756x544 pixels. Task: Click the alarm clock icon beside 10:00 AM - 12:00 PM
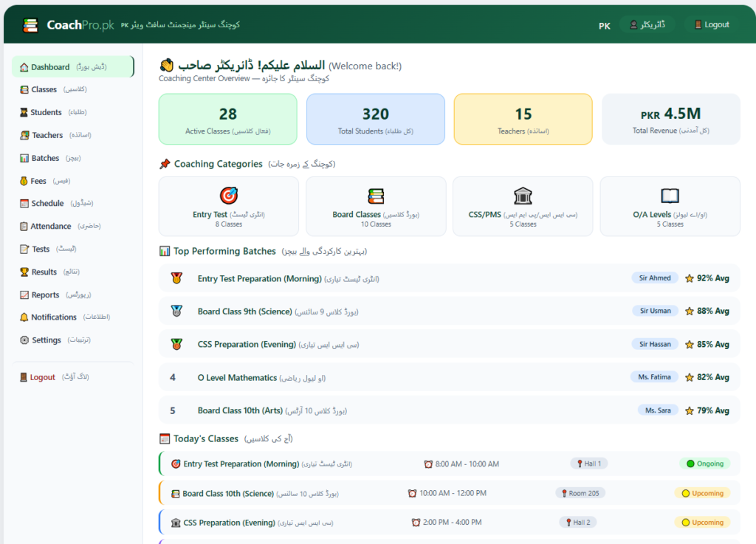point(412,493)
